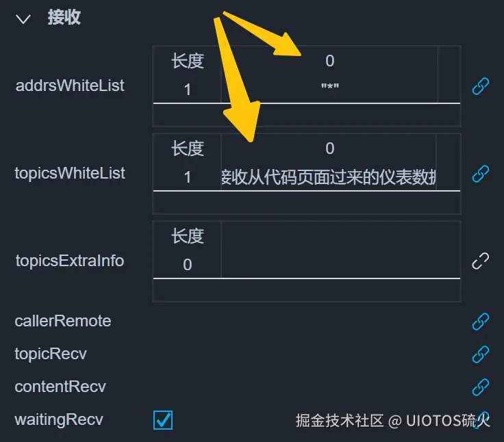The width and height of the screenshot is (504, 442).
Task: Edit the topicsWhiteList length value 1
Action: 188,177
